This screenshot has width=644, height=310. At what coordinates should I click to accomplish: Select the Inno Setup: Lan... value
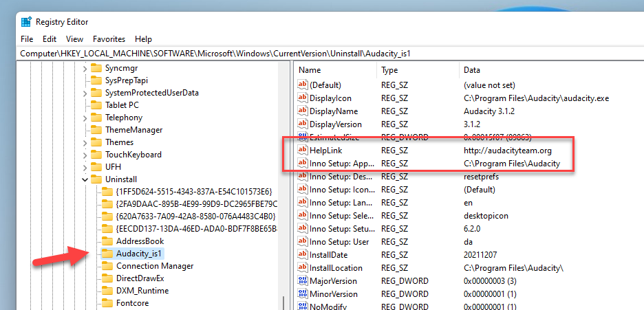(x=342, y=203)
